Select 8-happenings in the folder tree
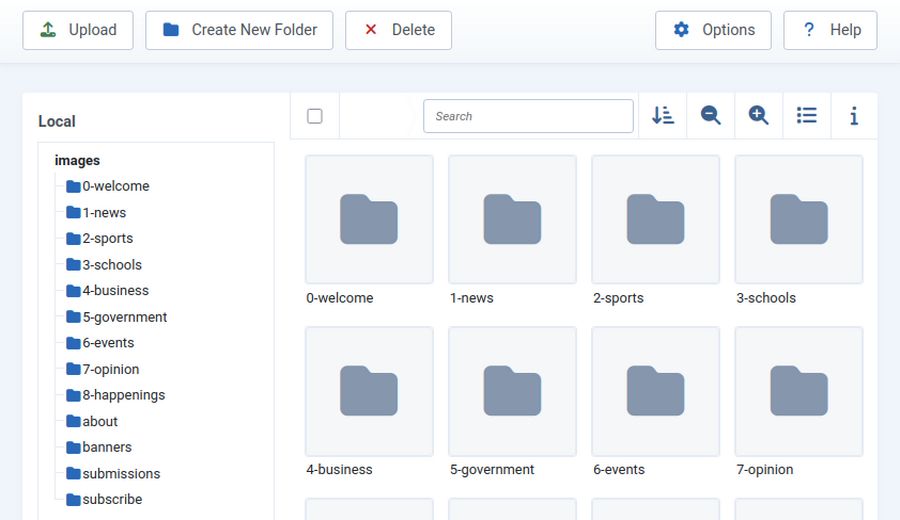 tap(123, 395)
